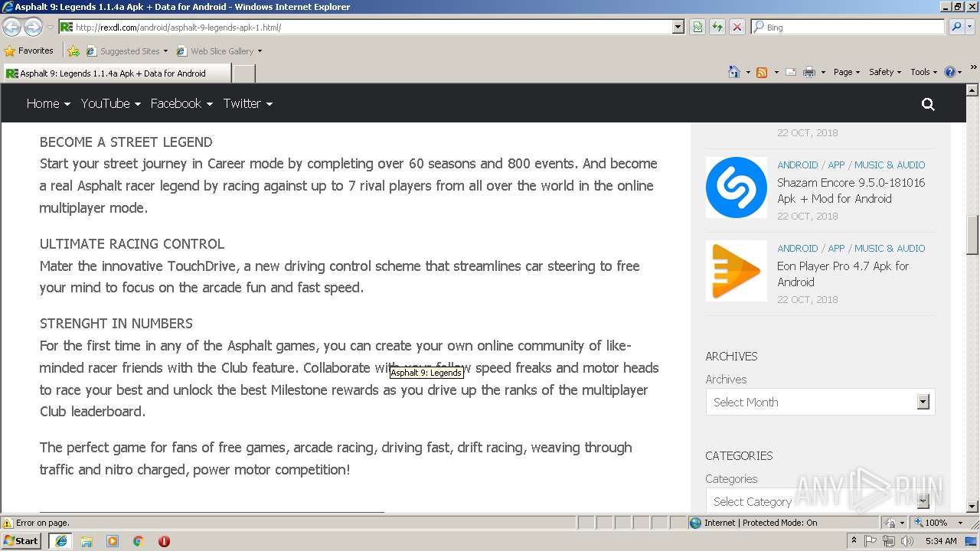This screenshot has width=980, height=551.
Task: Click the volume speaker tray icon
Action: (x=907, y=541)
